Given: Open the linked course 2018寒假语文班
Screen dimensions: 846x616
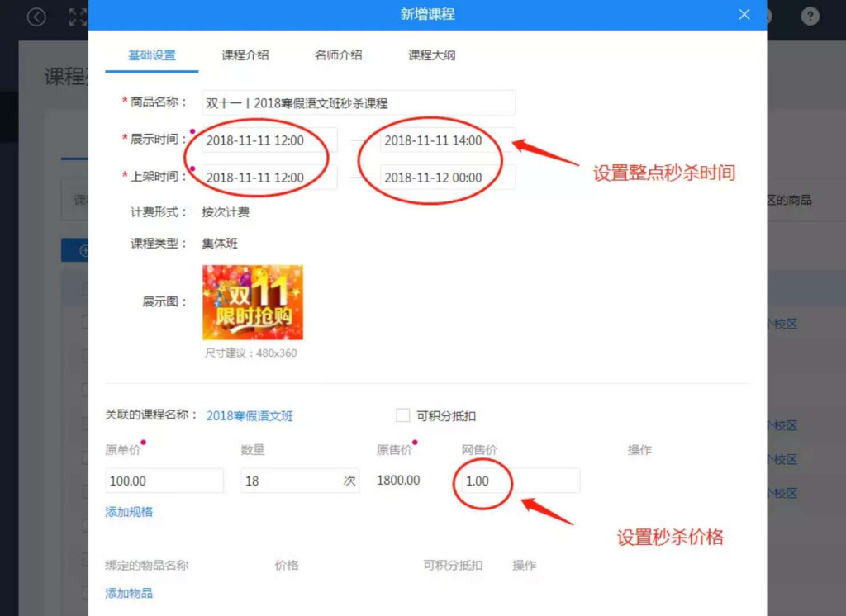Looking at the screenshot, I should 252,415.
